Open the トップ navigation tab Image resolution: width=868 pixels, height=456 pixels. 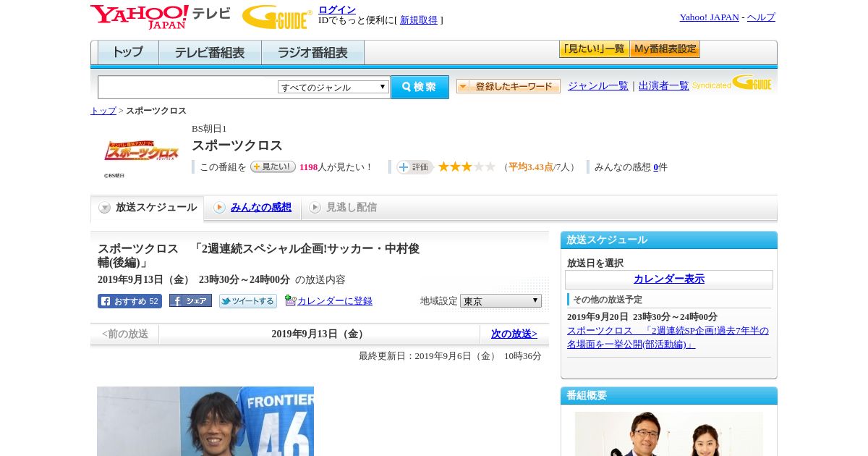pyautogui.click(x=128, y=52)
